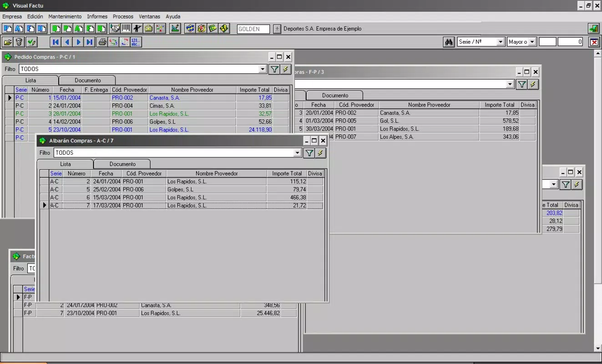Click the binoculars search icon
The height and width of the screenshot is (364, 602).
(x=449, y=42)
